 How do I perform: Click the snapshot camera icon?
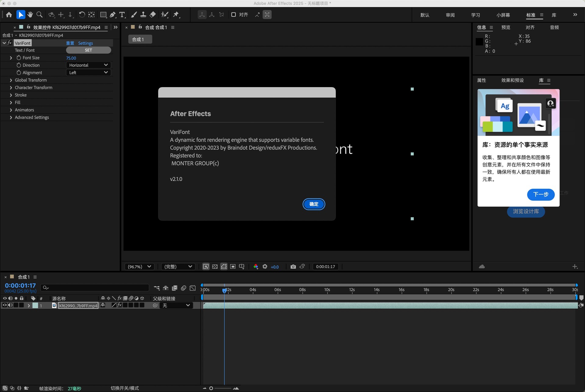point(293,267)
